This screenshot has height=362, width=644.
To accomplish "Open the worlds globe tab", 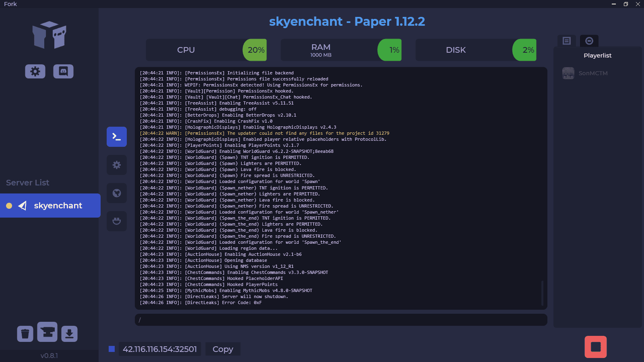I will click(117, 193).
